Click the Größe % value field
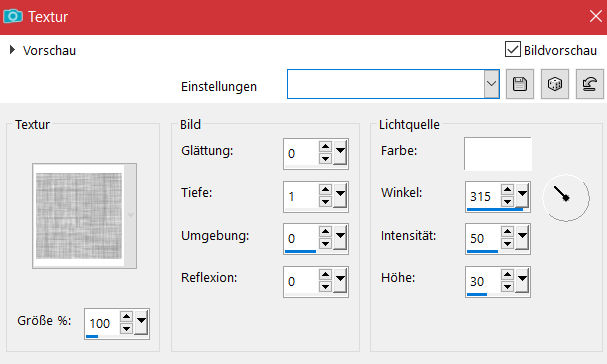The image size is (607, 364). (102, 323)
